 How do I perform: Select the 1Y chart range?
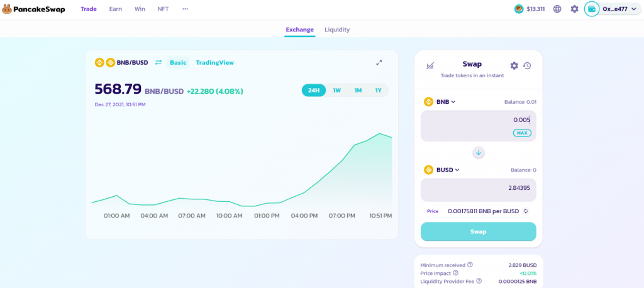378,91
